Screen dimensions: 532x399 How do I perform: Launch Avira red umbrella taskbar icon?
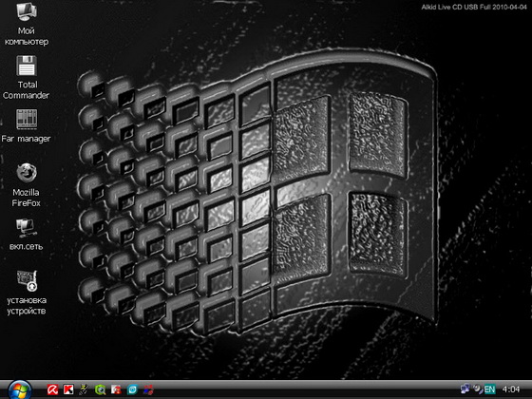point(52,389)
